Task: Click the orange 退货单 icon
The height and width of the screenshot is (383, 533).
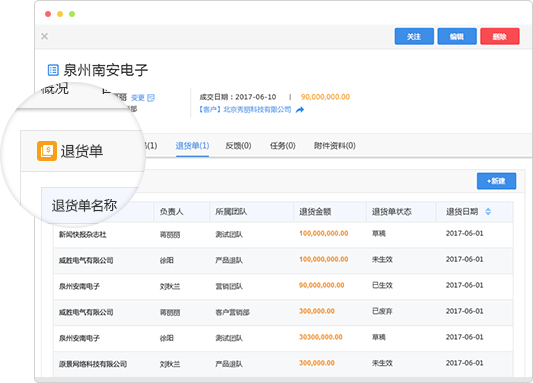Action: (47, 151)
